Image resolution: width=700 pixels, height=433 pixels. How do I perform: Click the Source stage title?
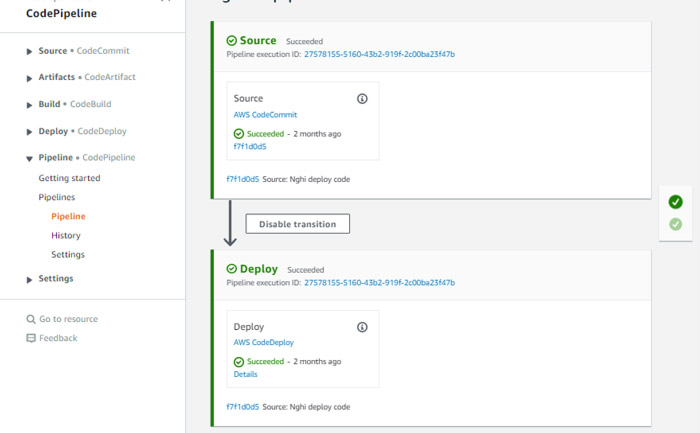(258, 41)
